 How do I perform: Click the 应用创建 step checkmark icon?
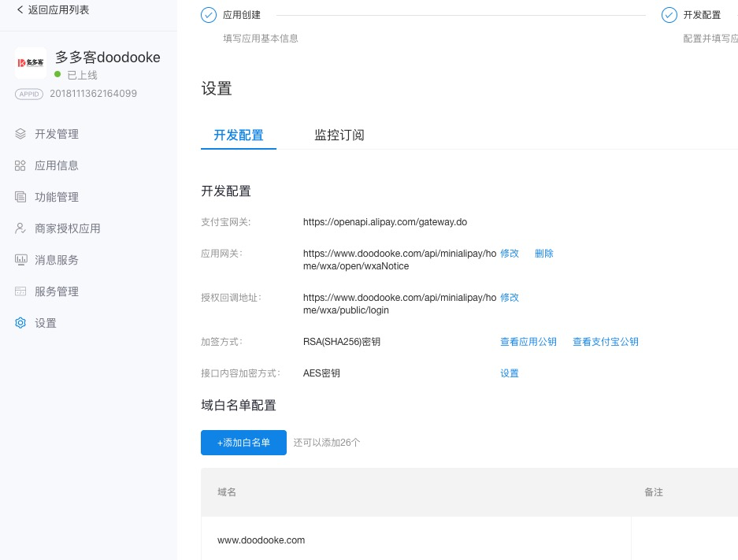(x=209, y=15)
